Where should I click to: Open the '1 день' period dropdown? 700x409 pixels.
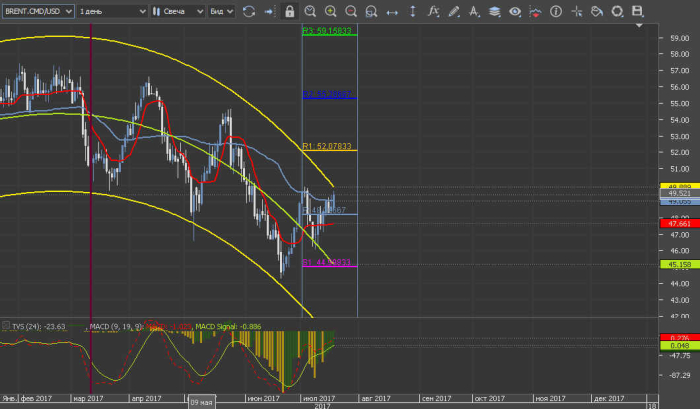click(112, 11)
